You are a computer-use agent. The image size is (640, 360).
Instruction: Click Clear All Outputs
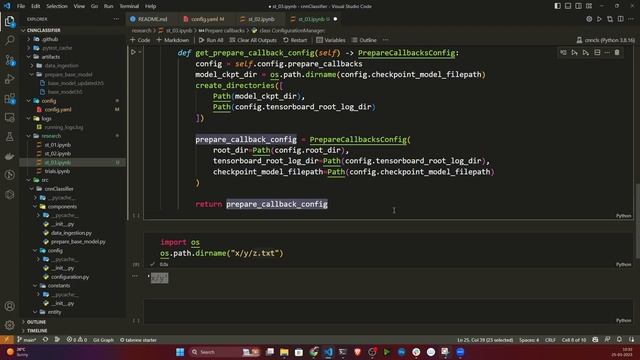tap(253, 40)
